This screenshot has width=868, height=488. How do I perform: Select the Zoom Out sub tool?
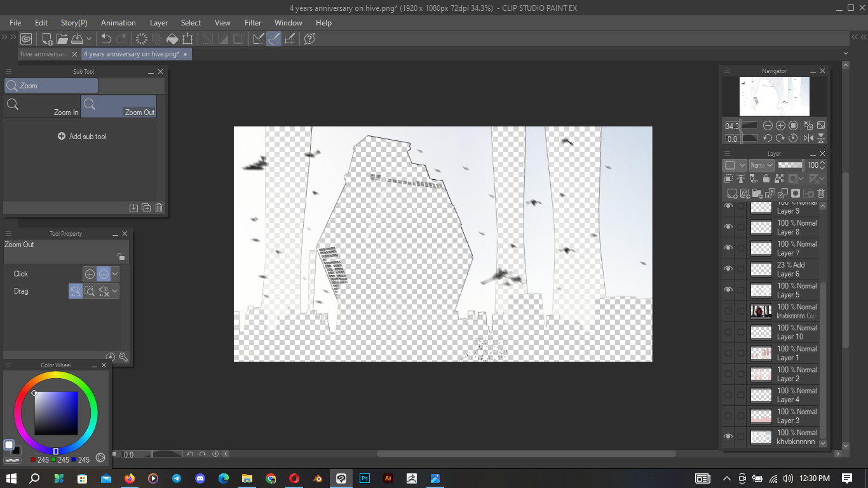point(119,106)
